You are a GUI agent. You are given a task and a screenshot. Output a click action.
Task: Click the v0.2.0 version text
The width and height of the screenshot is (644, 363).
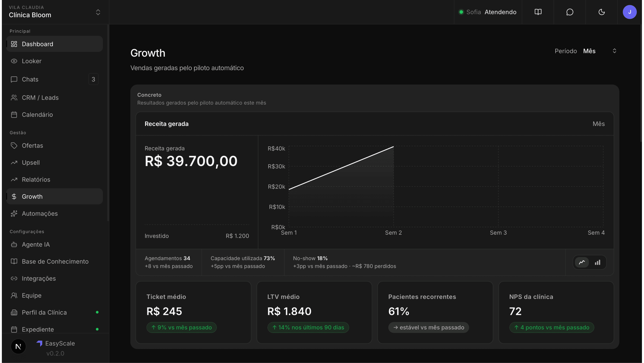click(55, 354)
